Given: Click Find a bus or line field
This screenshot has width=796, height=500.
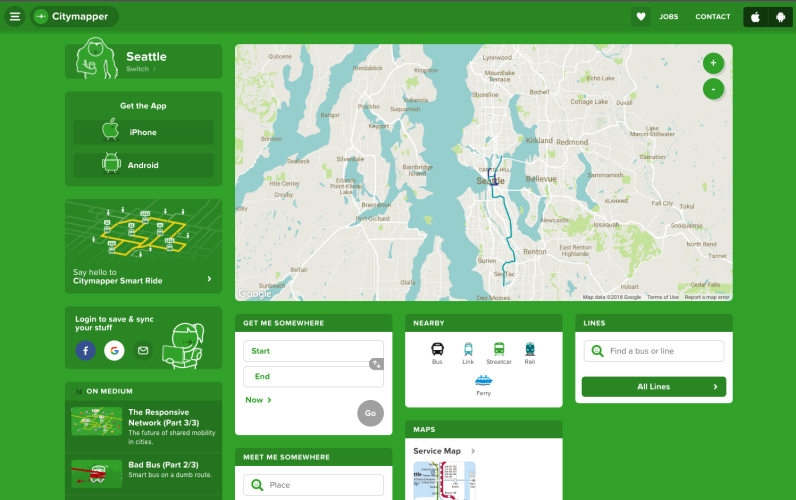Looking at the screenshot, I should click(x=654, y=351).
